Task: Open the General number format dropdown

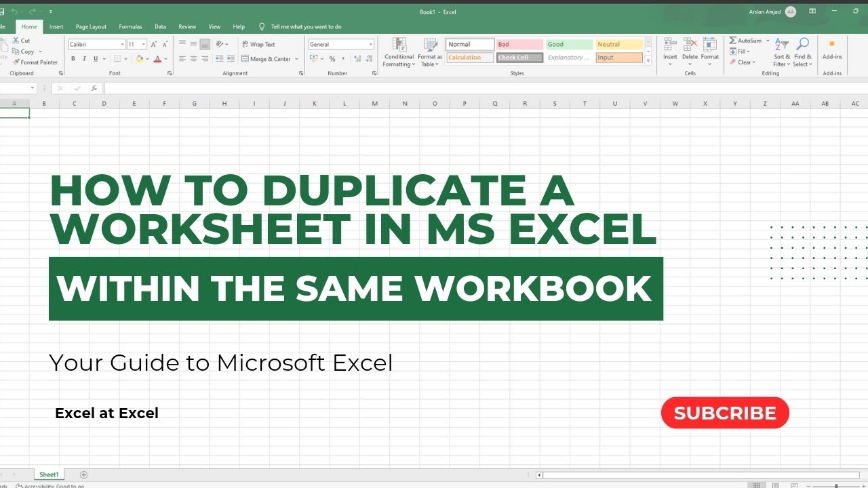Action: (x=371, y=44)
